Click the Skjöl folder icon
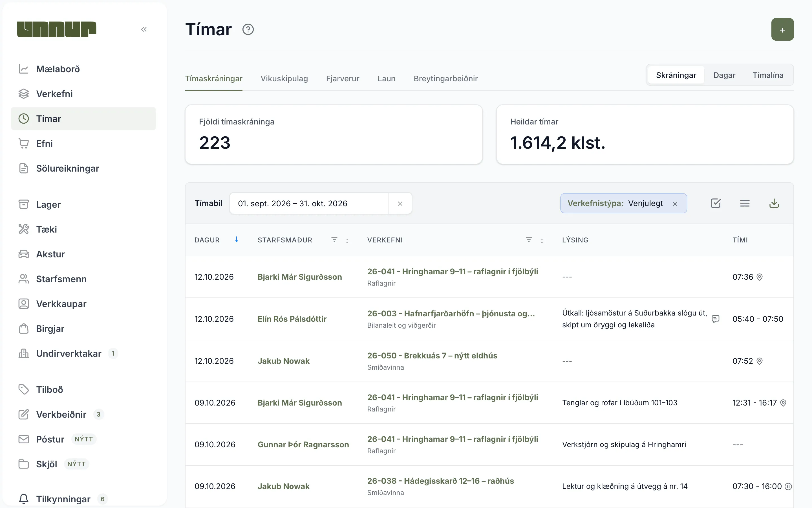Image resolution: width=812 pixels, height=508 pixels. [23, 464]
